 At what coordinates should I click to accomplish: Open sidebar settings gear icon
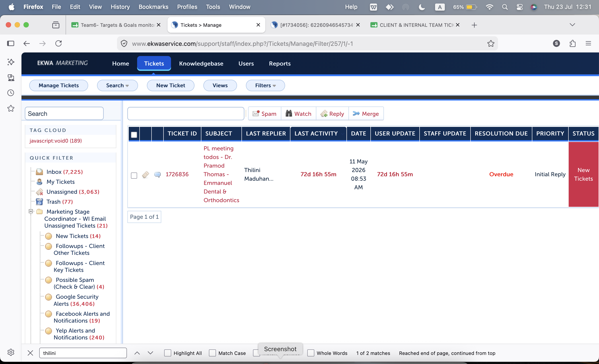(11, 352)
